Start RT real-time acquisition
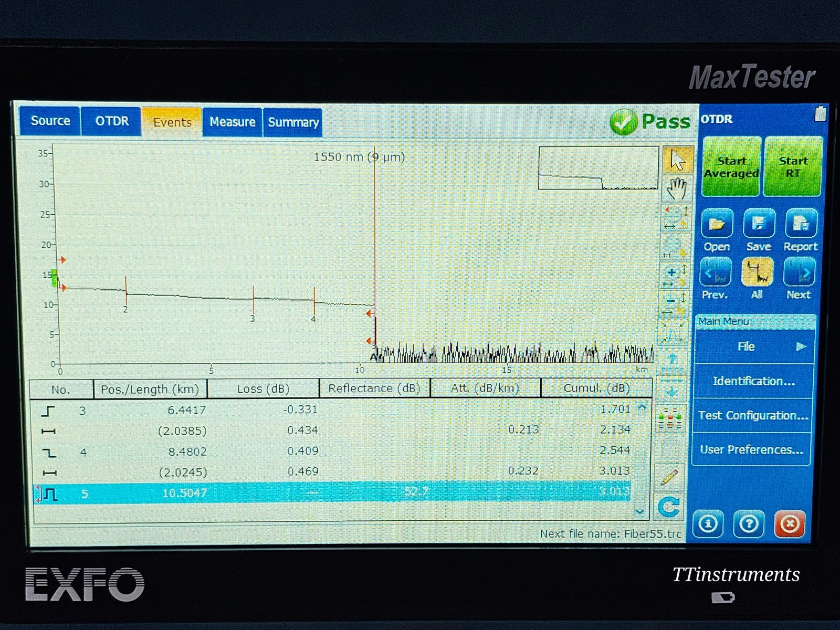This screenshot has width=840, height=630. tap(793, 167)
